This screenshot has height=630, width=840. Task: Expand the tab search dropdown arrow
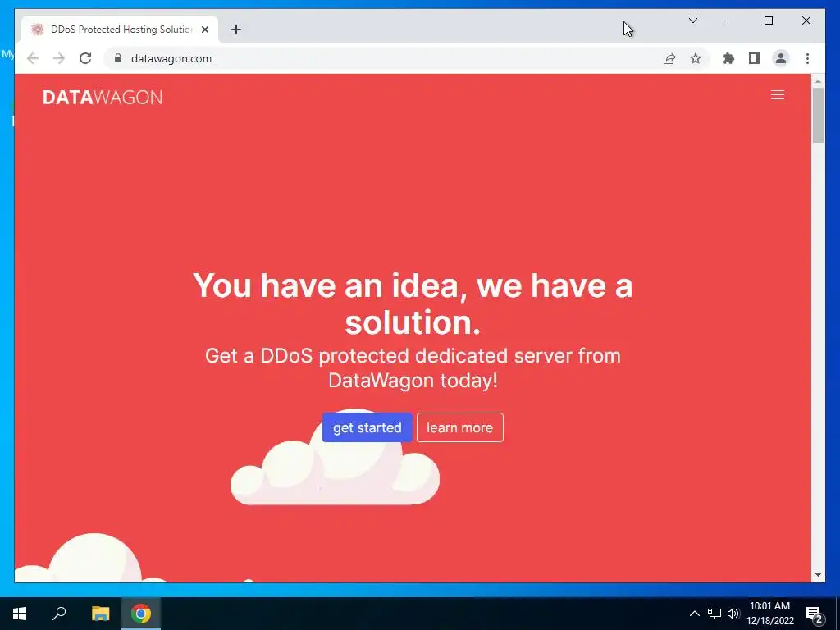[692, 21]
